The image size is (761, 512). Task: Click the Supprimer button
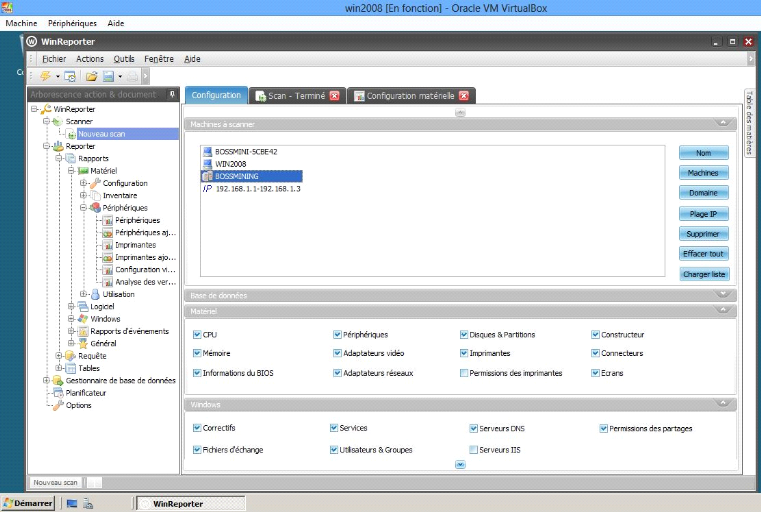point(704,234)
